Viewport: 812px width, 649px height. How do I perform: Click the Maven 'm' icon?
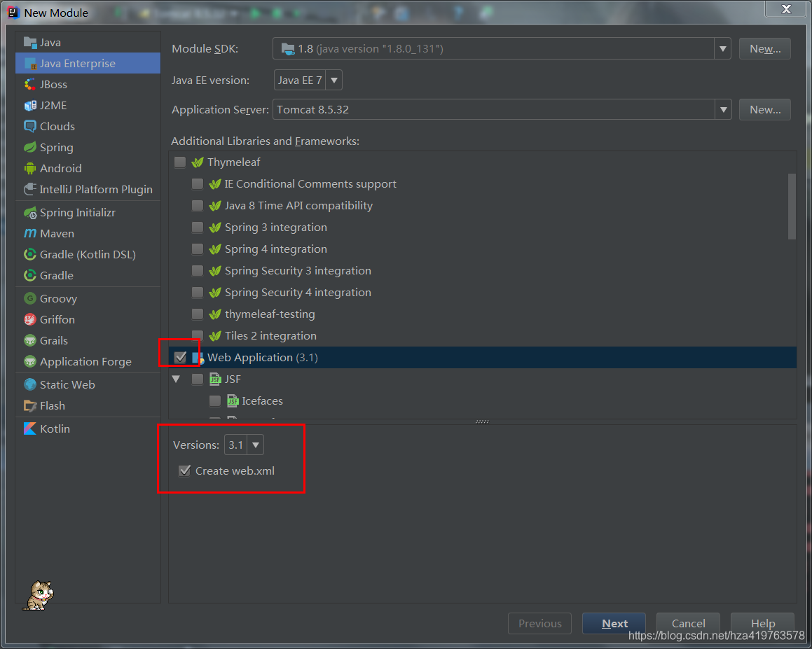click(x=30, y=233)
